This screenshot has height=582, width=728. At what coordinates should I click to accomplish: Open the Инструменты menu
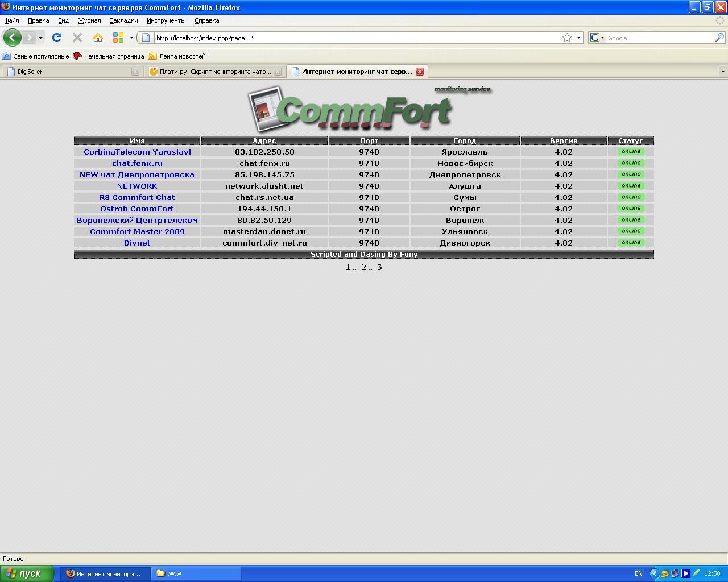point(166,20)
